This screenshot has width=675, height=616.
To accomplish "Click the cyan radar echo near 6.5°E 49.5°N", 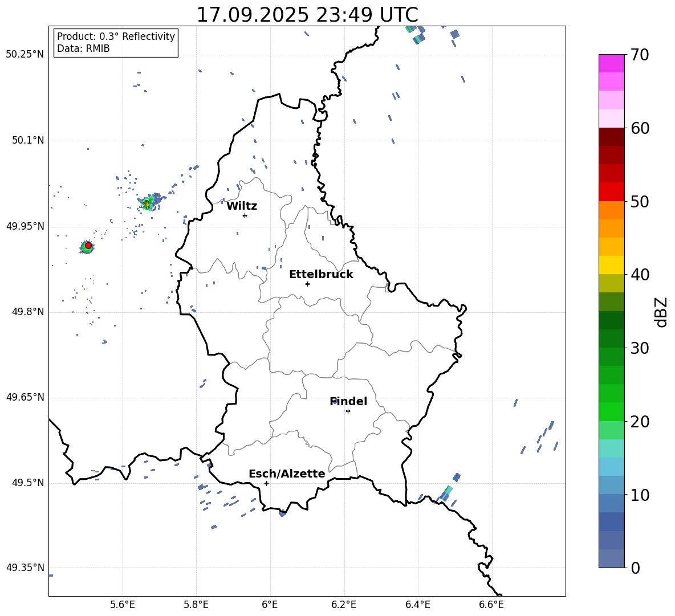I will coord(446,493).
